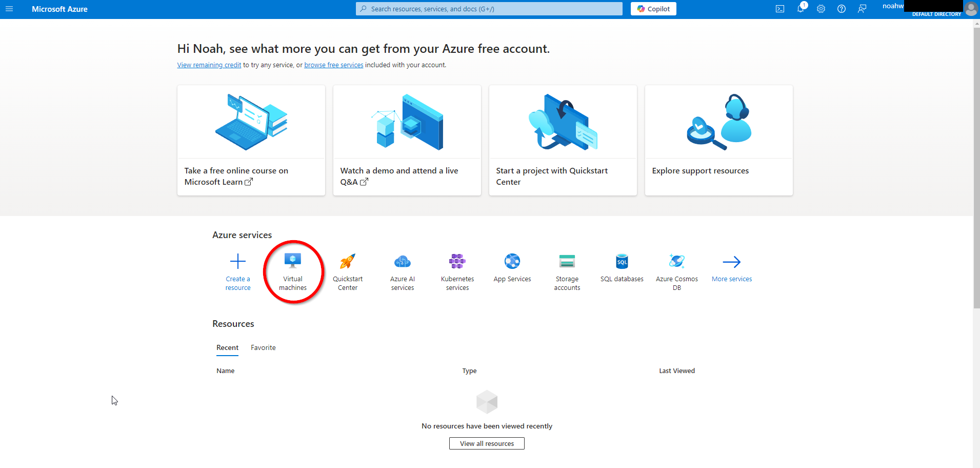
Task: Click the Last Viewed column header
Action: click(x=677, y=371)
